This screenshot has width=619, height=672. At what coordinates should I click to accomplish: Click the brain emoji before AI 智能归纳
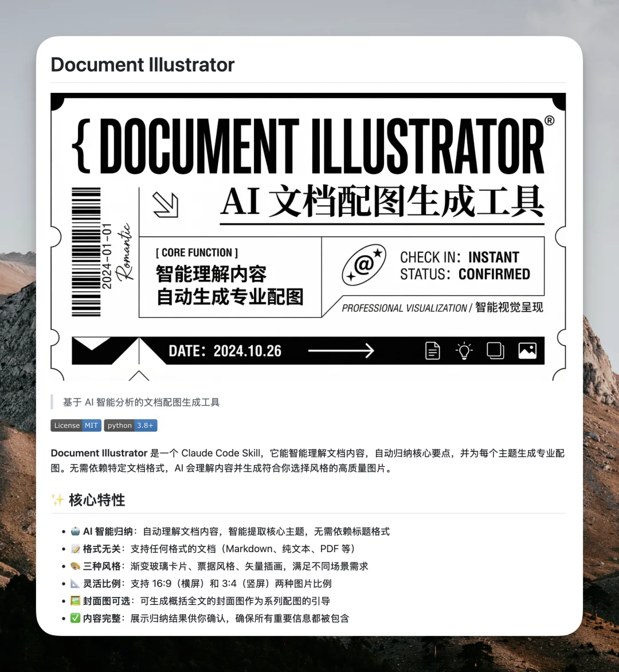pyautogui.click(x=75, y=532)
